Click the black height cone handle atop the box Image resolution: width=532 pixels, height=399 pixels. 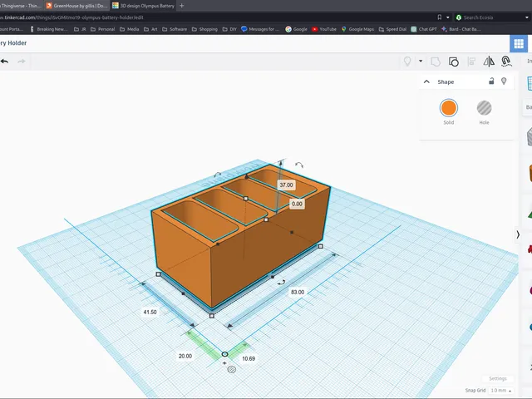click(247, 176)
